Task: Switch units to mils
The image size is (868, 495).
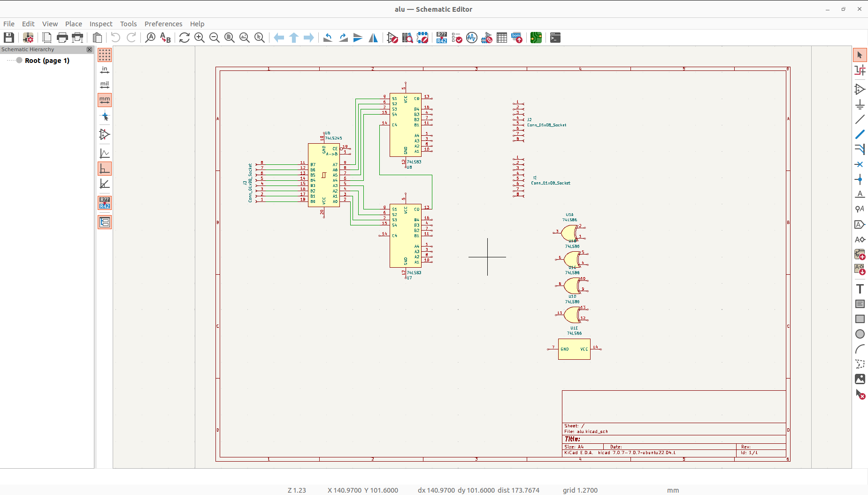Action: tap(105, 85)
